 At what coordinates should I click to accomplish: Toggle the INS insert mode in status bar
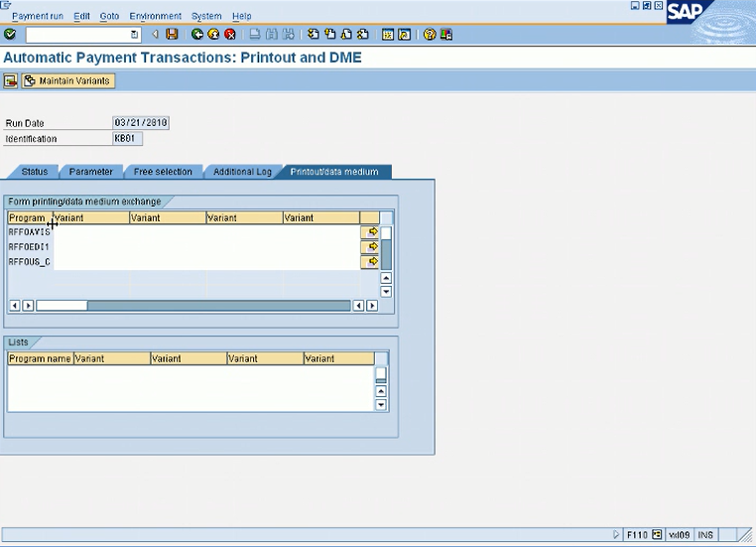[x=705, y=535]
